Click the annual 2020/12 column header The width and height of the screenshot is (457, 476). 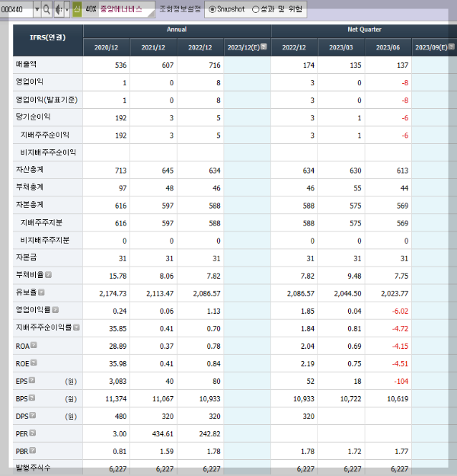(107, 47)
